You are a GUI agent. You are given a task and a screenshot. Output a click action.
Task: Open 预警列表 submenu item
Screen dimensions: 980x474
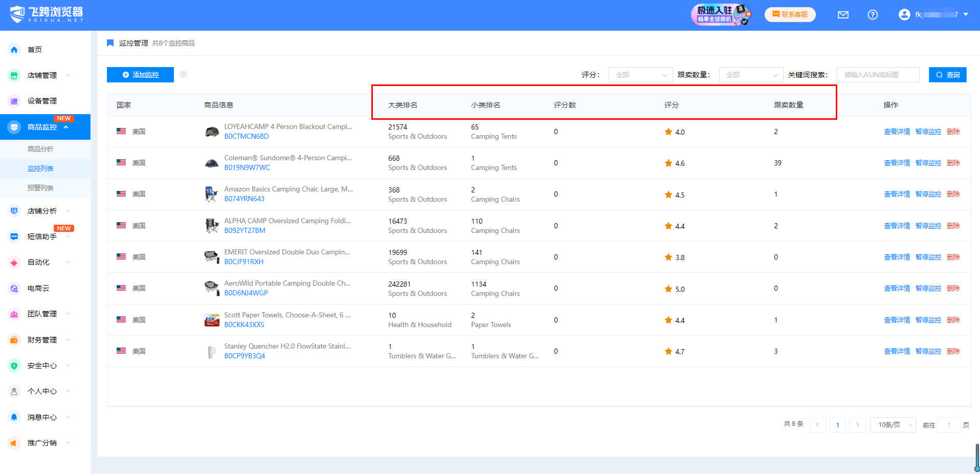click(40, 188)
